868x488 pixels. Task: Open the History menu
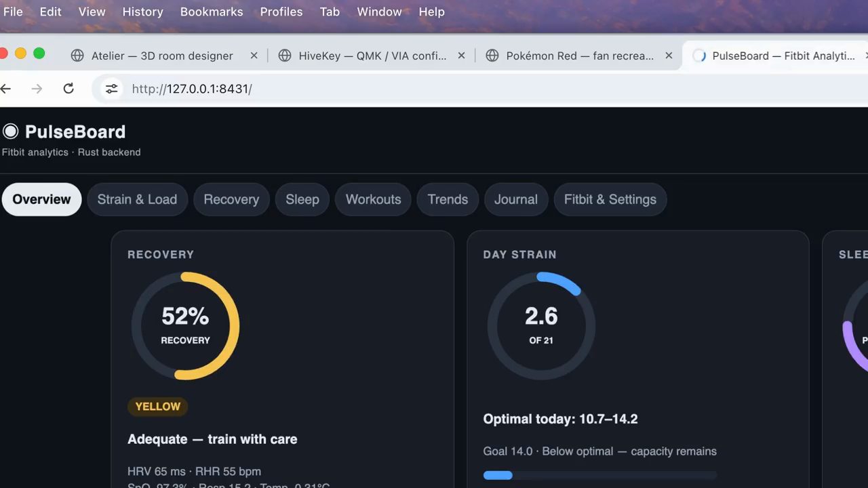[142, 12]
